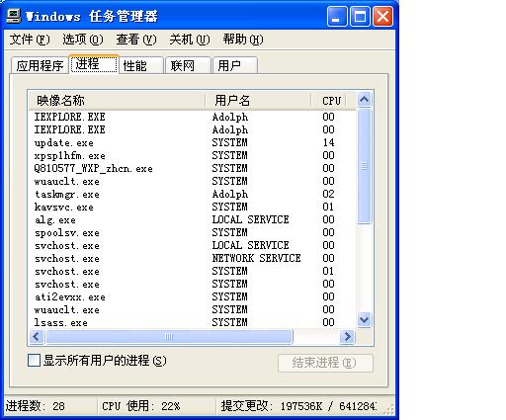Click the scroll down arrow of the process list

tap(364, 319)
